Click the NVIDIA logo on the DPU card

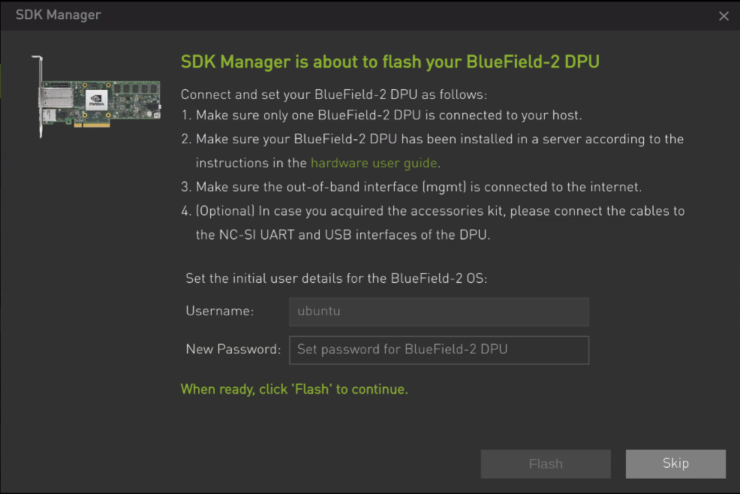pyautogui.click(x=97, y=97)
